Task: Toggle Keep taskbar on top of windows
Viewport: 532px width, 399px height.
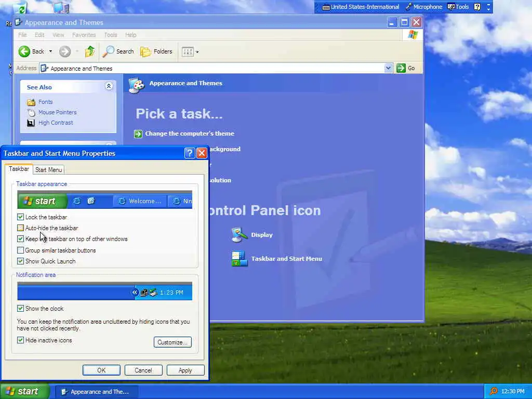Action: [x=20, y=239]
